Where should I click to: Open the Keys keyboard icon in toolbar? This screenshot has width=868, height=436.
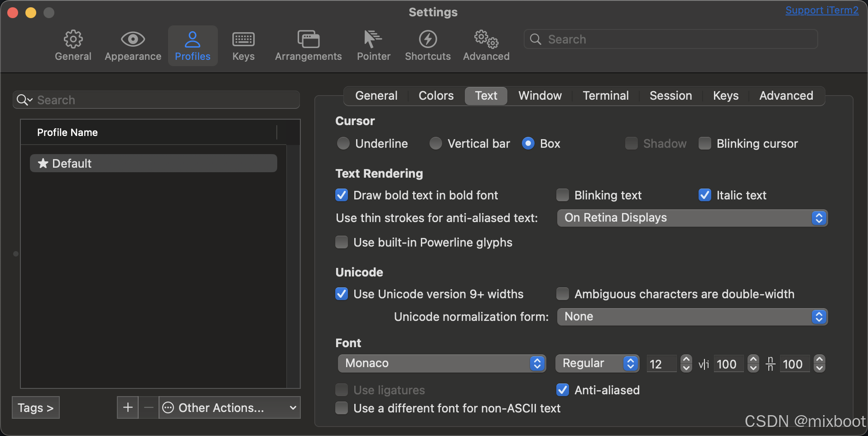[x=243, y=39]
